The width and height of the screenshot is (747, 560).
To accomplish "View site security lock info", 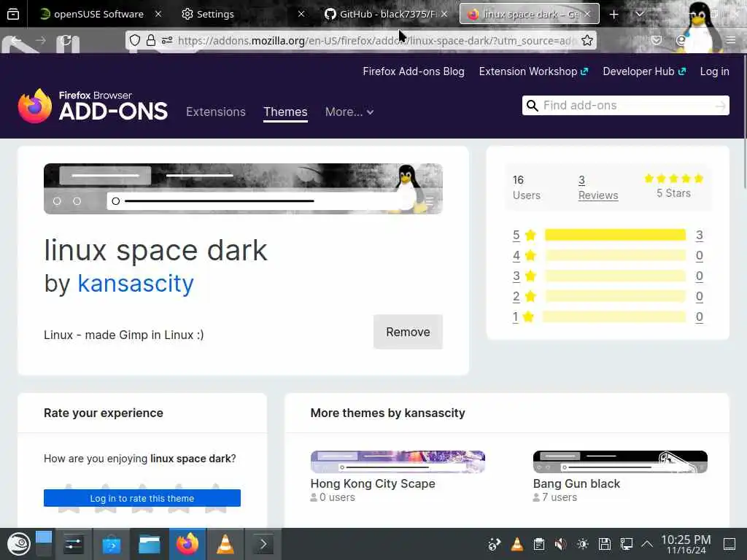I will click(150, 41).
